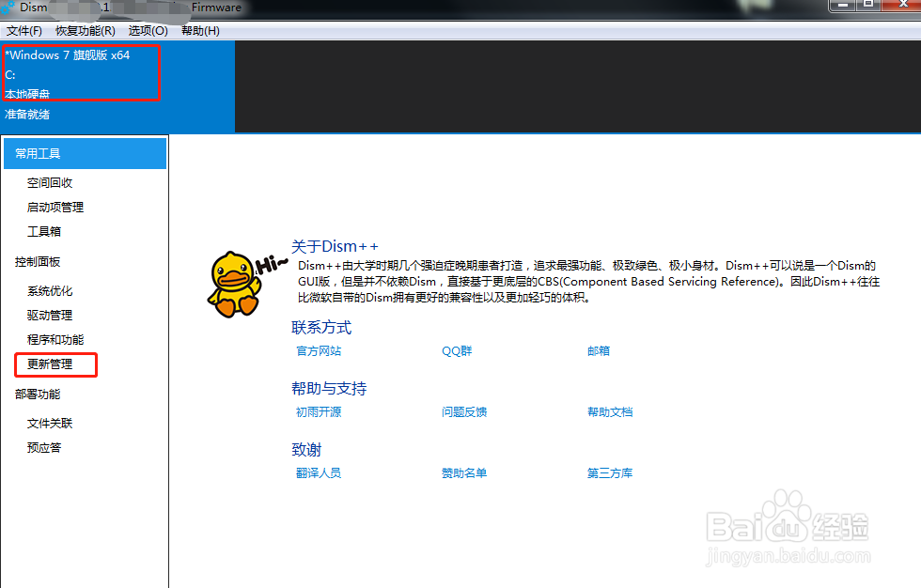
Task: Select the 常用工具 category header
Action: 86,154
